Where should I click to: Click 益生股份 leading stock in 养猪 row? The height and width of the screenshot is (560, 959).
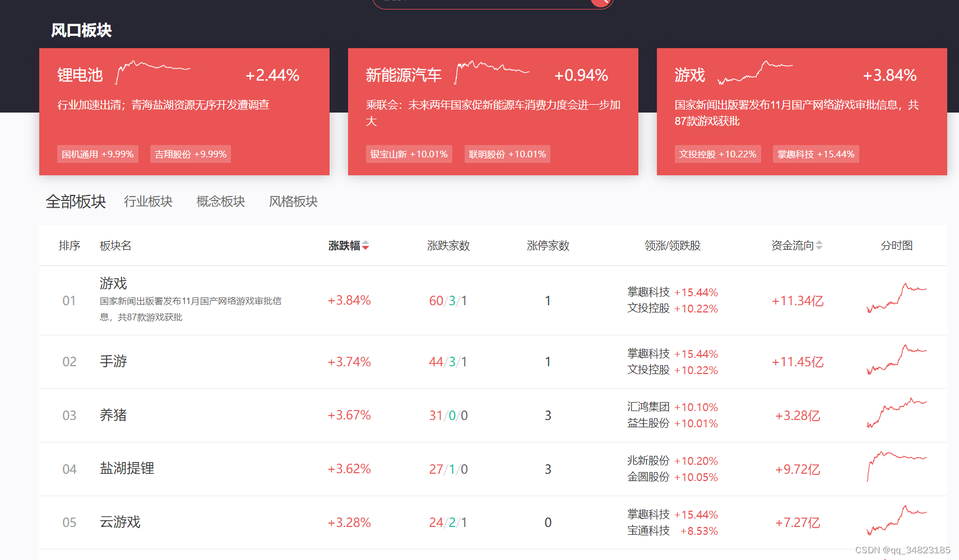[x=648, y=423]
